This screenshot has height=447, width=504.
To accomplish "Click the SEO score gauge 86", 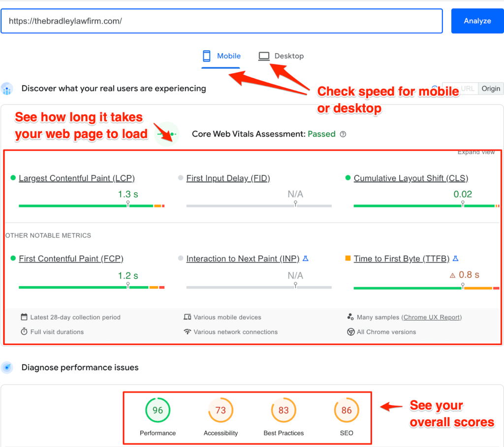I will coord(346,410).
